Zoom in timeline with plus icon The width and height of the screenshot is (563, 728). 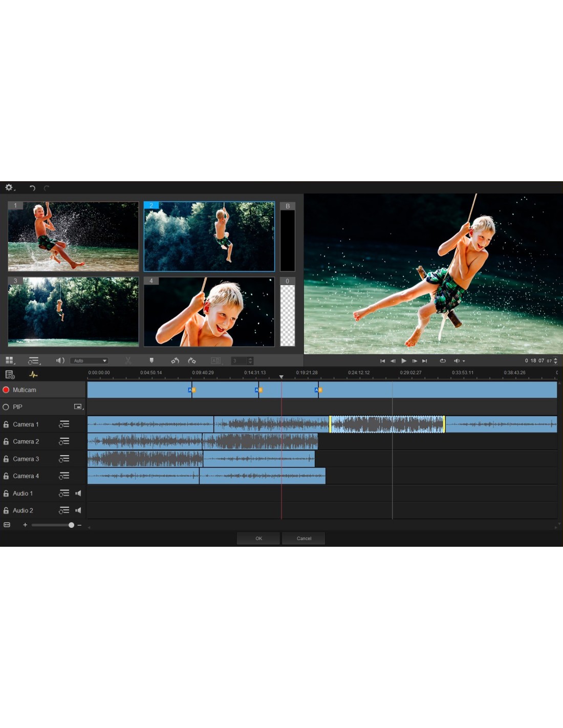[25, 525]
